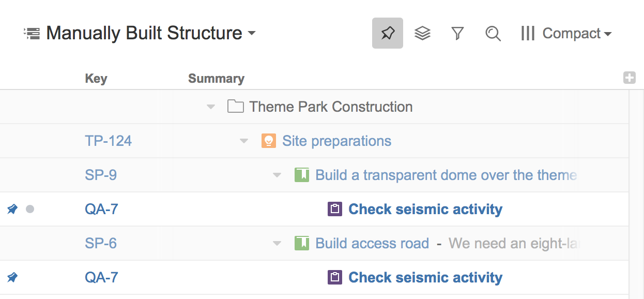644x299 pixels.
Task: Click the structure list icon beside the title
Action: (x=32, y=34)
